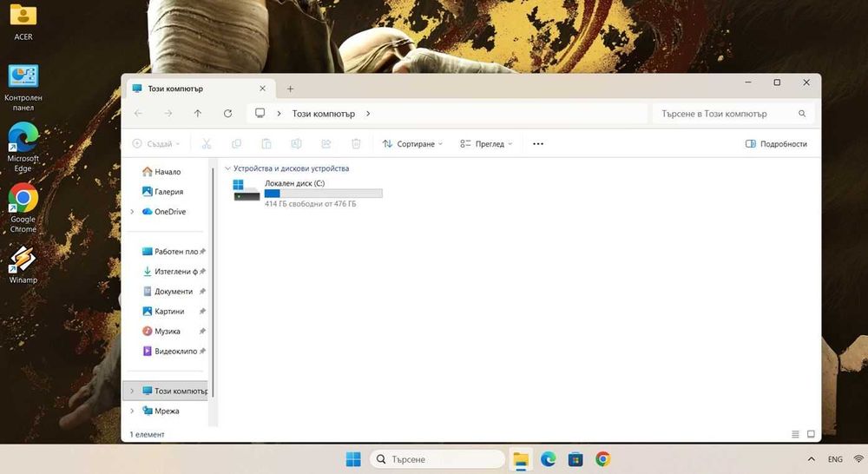Image resolution: width=868 pixels, height=474 pixels.
Task: Open Изтеглени downloads folder
Action: pos(170,272)
